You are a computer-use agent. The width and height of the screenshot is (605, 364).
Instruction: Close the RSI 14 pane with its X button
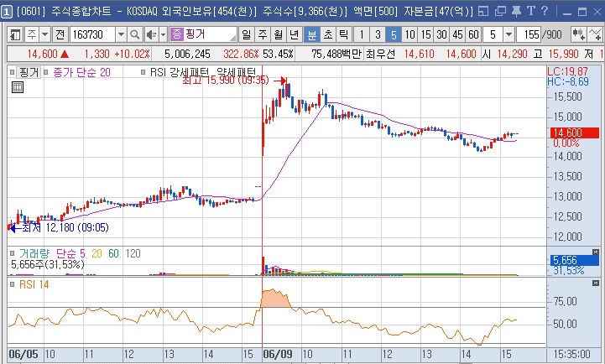(596, 283)
